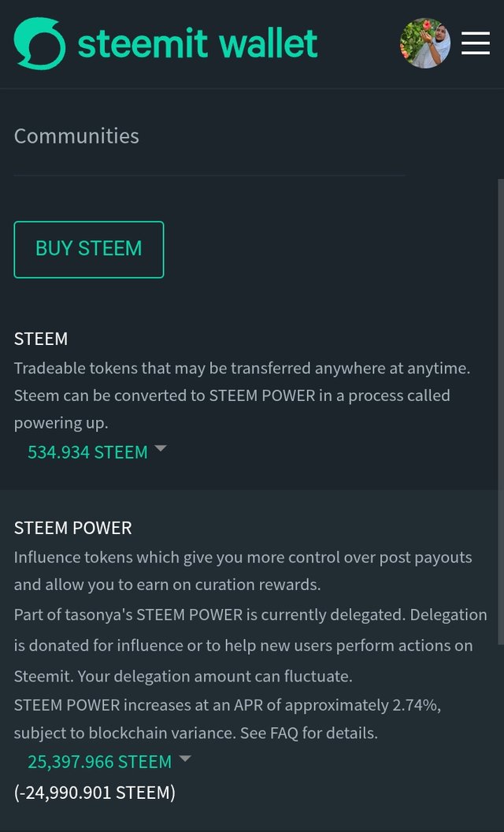Click the "Influence tokens" description line
Viewport: 504px width, 832px height.
pyautogui.click(x=243, y=557)
